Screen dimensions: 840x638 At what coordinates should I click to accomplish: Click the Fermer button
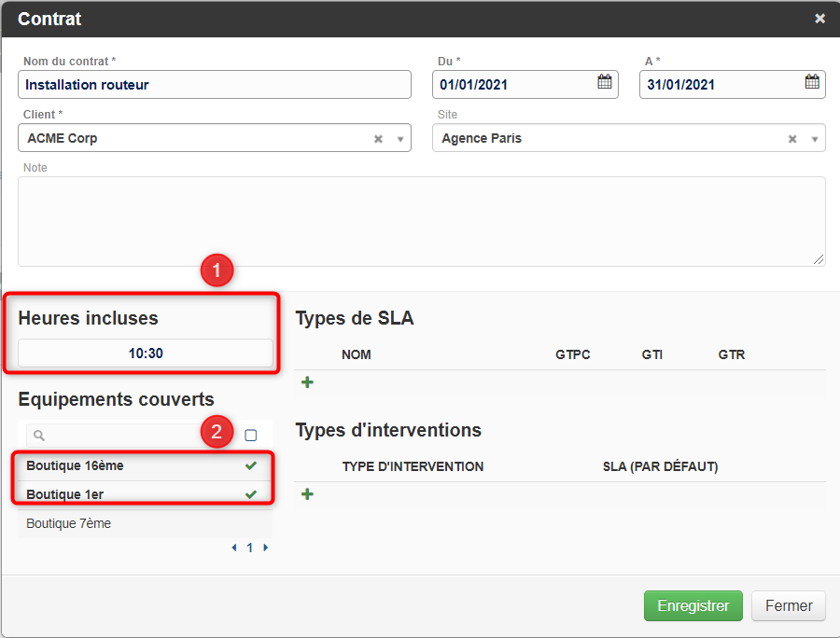click(x=789, y=606)
